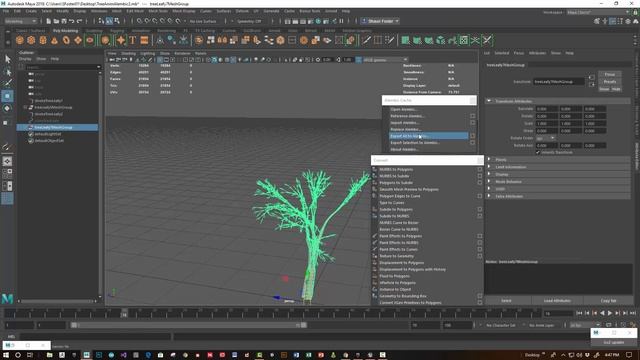
Task: Expand the Extra Attributes section
Action: [x=489, y=196]
